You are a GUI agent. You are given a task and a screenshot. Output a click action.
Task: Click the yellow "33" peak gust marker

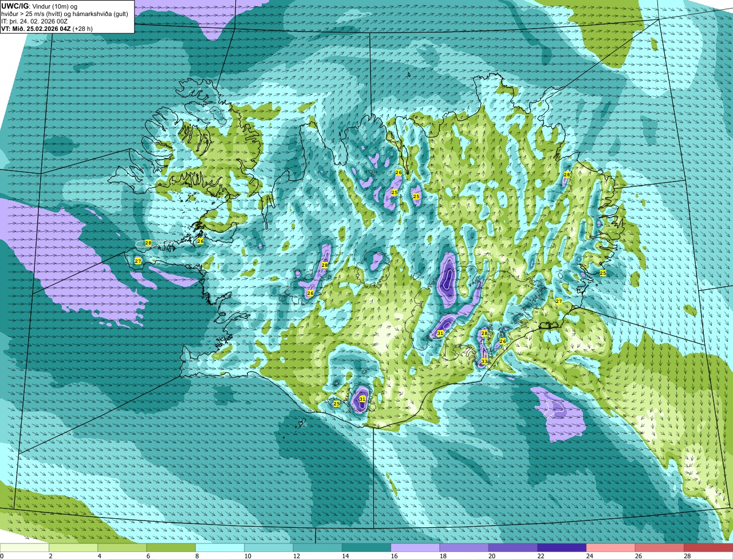pyautogui.click(x=484, y=361)
